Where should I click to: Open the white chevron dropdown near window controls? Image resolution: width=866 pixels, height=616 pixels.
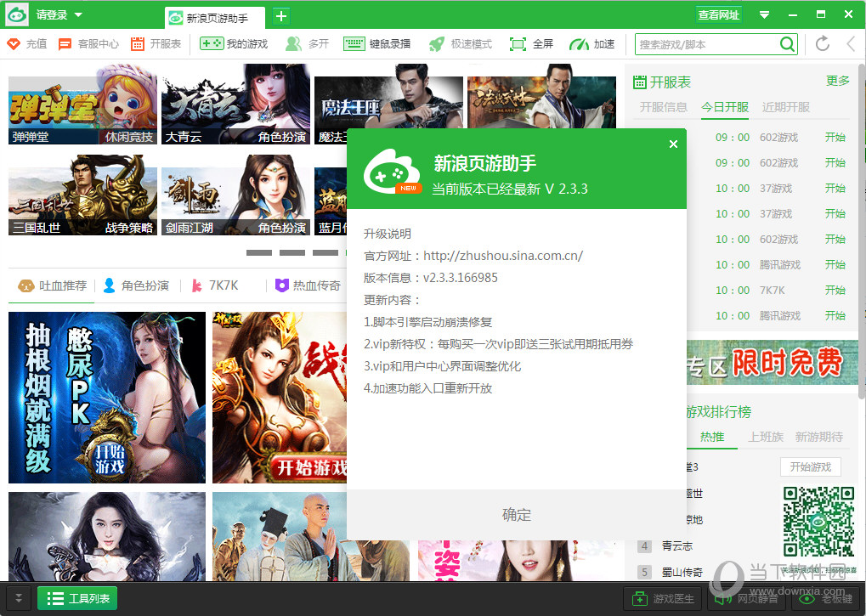[764, 14]
